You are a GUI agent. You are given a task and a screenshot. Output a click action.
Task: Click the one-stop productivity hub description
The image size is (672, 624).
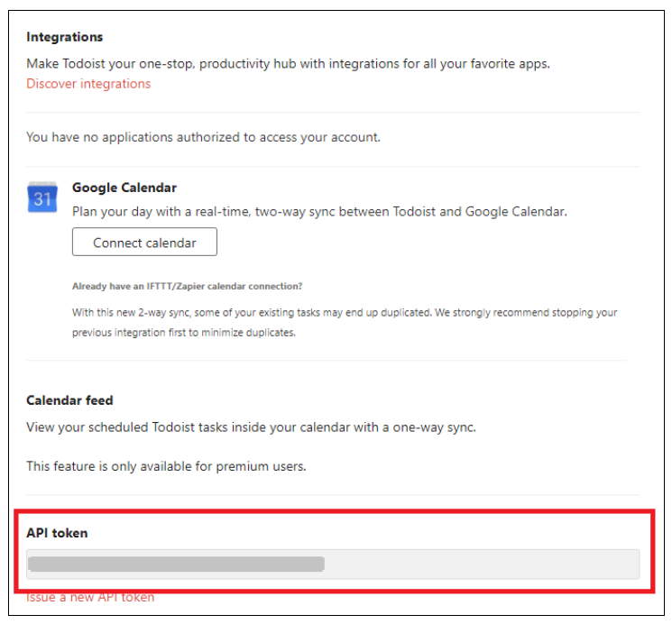point(288,63)
